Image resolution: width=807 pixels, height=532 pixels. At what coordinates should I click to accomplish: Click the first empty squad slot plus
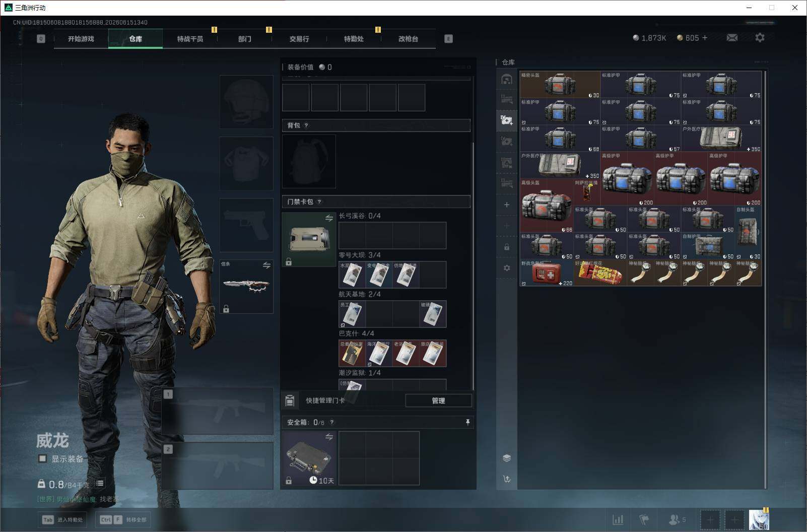tap(710, 519)
